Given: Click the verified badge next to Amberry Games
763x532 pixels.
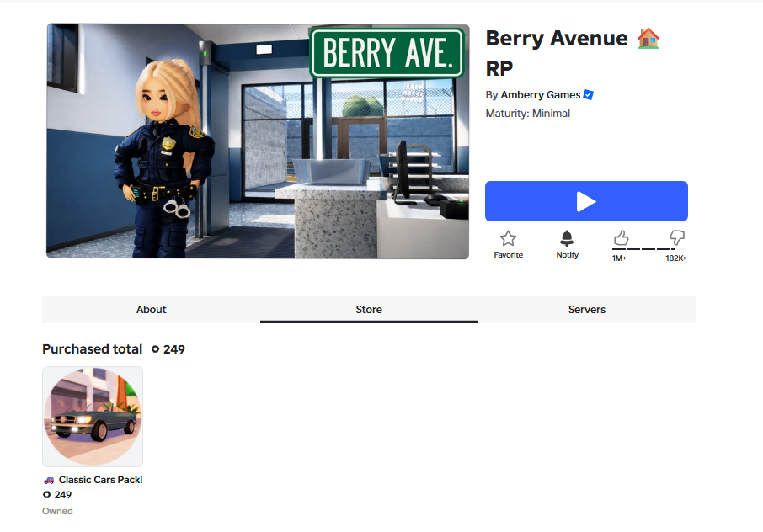Looking at the screenshot, I should coord(589,95).
